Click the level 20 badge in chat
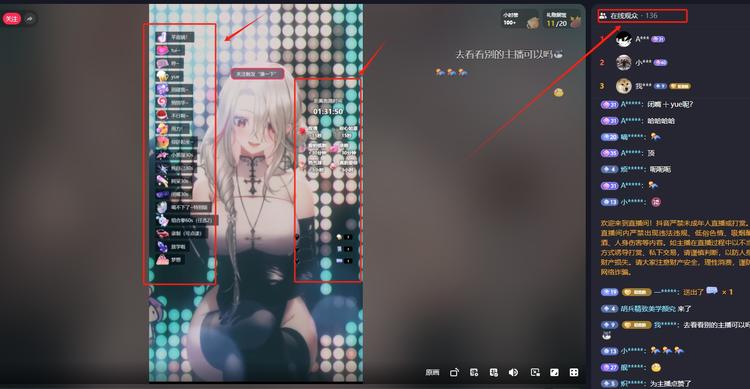The image size is (750, 389). click(x=609, y=137)
